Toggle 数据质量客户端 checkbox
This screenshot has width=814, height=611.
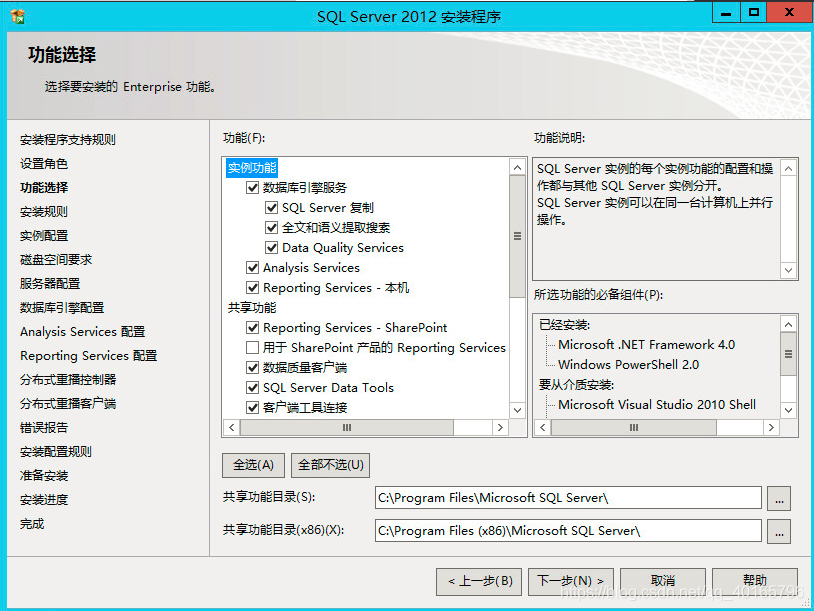252,368
